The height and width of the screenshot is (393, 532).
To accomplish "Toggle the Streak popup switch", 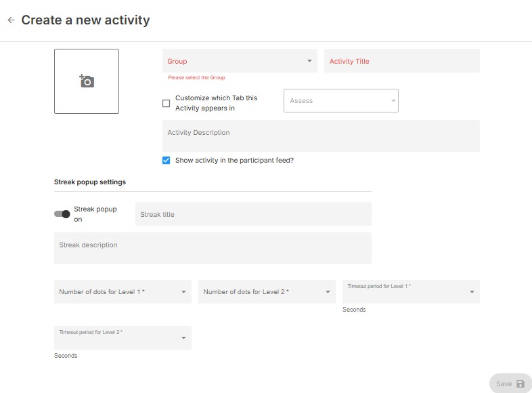I will pos(62,214).
